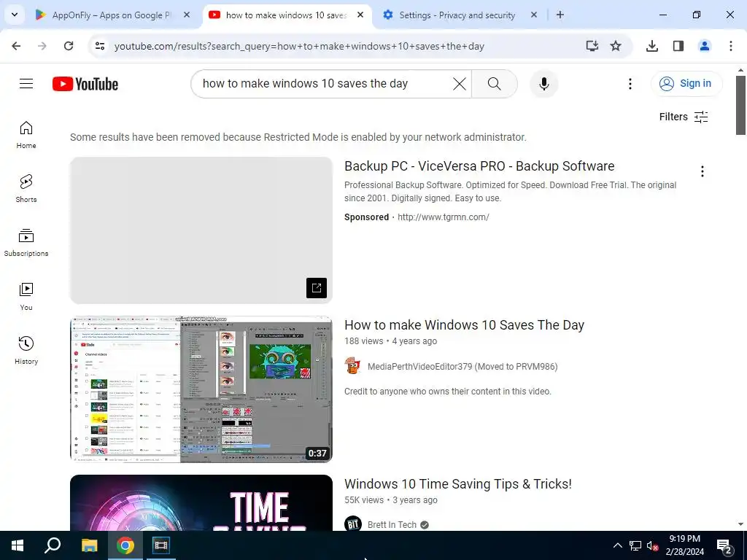Click the install app icon in address bar

592,46
